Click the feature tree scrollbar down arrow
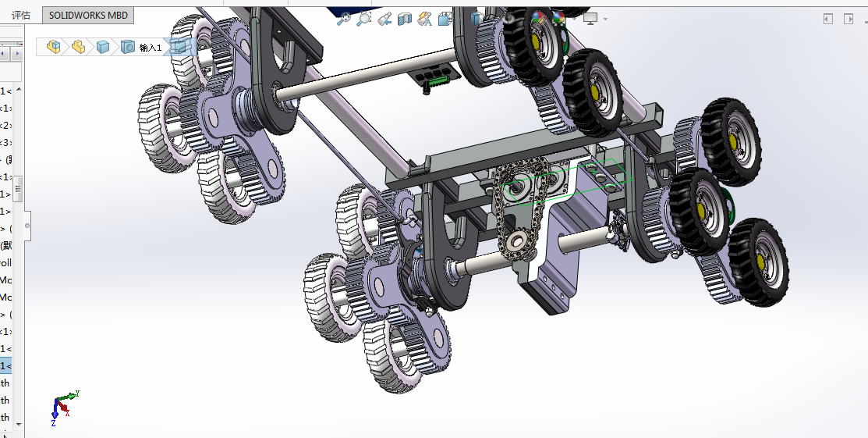868x438 pixels. [x=19, y=424]
